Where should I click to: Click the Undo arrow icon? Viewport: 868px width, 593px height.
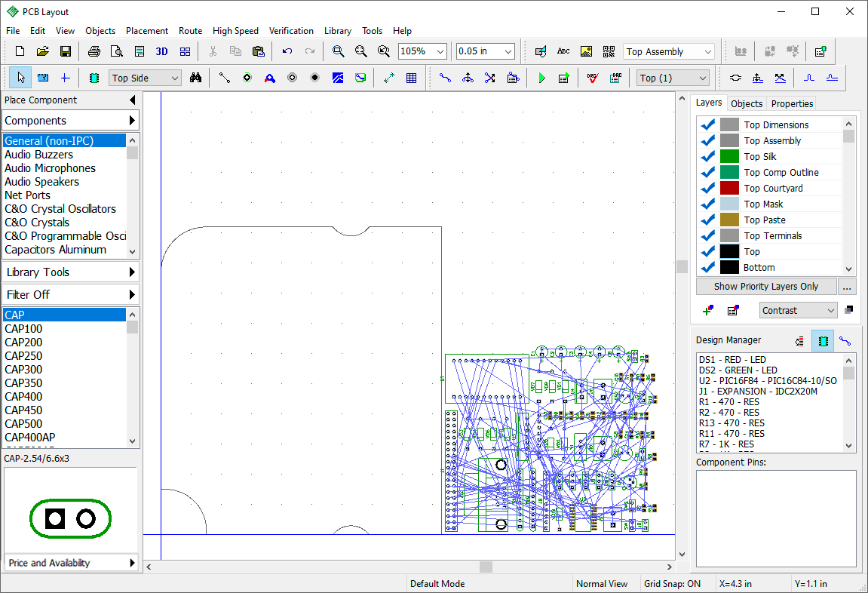(x=287, y=51)
